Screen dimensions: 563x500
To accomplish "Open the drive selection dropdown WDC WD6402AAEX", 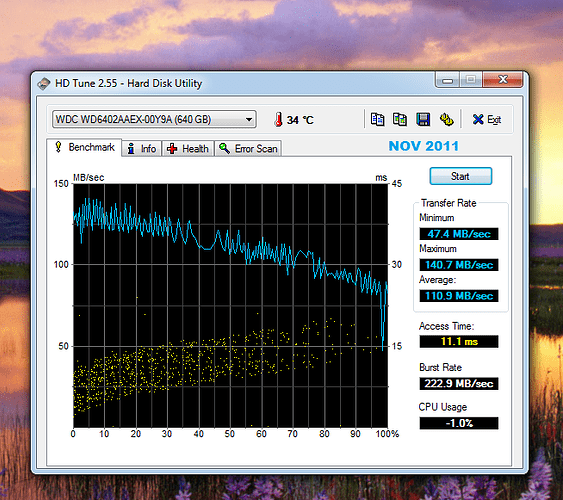I will (x=154, y=119).
